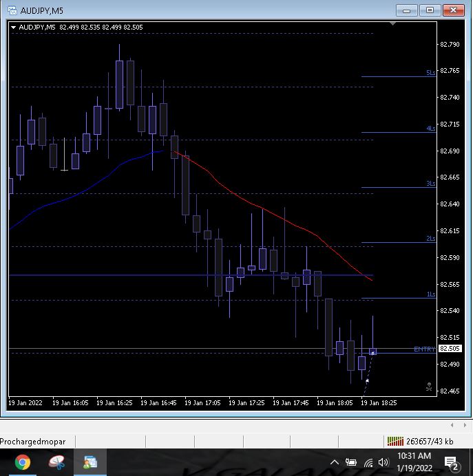Click the 19 Jan 18:25 time label

(x=379, y=403)
